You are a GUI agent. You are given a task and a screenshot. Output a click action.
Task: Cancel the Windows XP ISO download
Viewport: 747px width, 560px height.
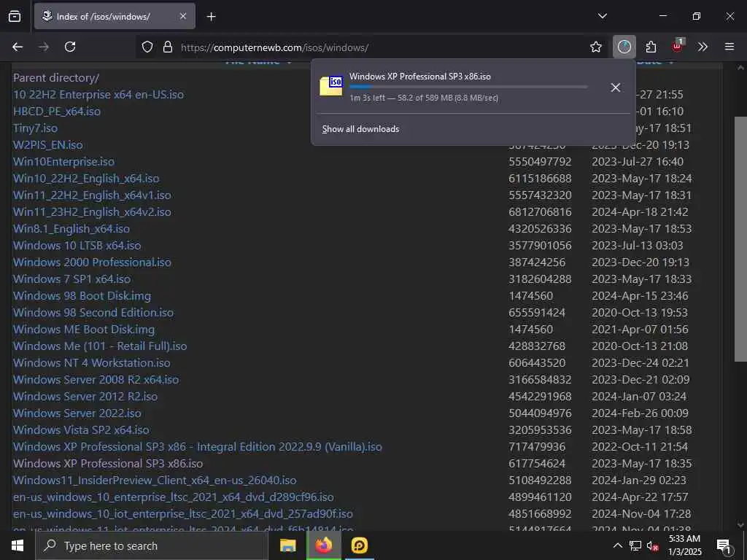[x=616, y=87]
